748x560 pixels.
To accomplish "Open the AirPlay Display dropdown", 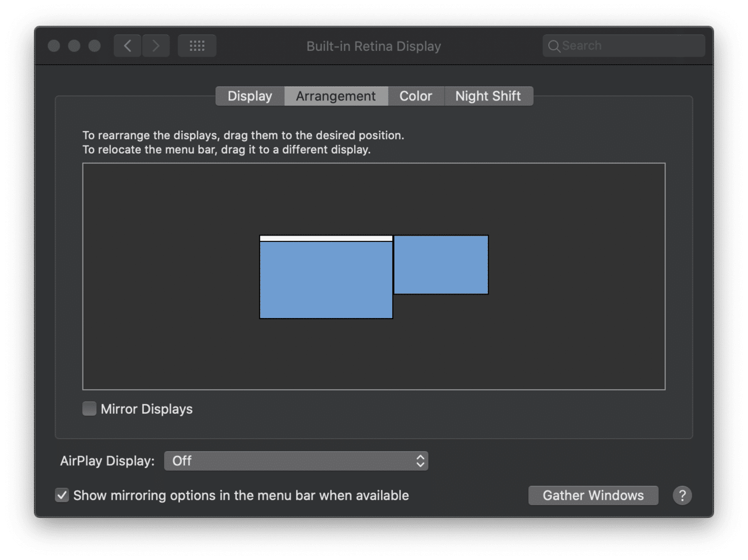I will pos(296,461).
